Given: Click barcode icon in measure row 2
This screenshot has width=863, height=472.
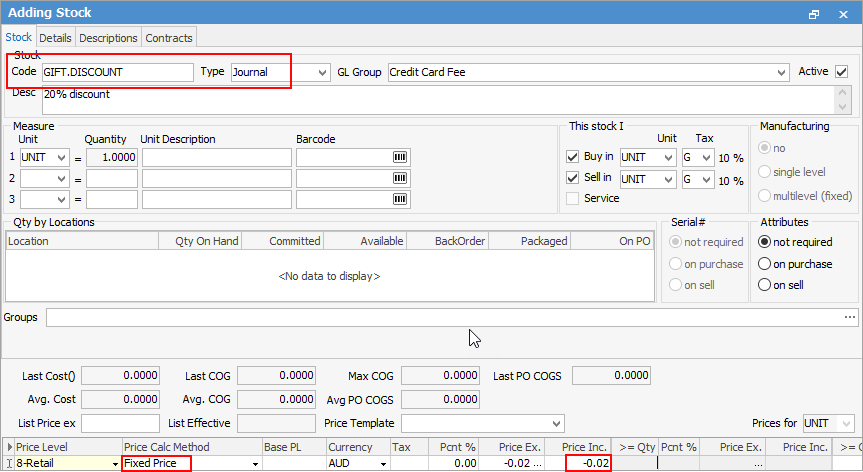Looking at the screenshot, I should pos(400,179).
